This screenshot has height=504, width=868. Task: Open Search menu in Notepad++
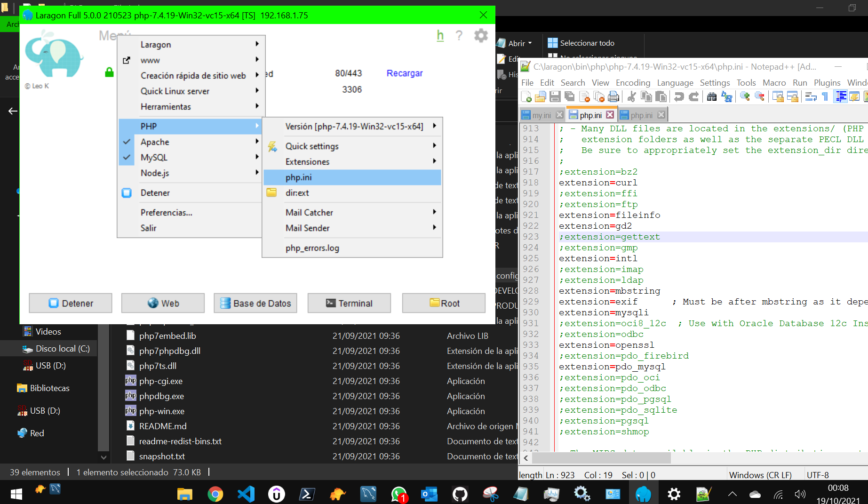pos(573,82)
